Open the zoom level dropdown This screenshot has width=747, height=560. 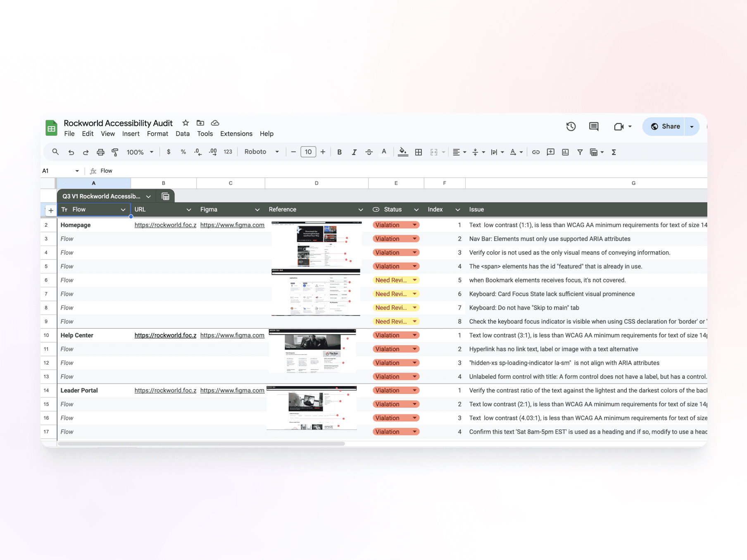[140, 152]
